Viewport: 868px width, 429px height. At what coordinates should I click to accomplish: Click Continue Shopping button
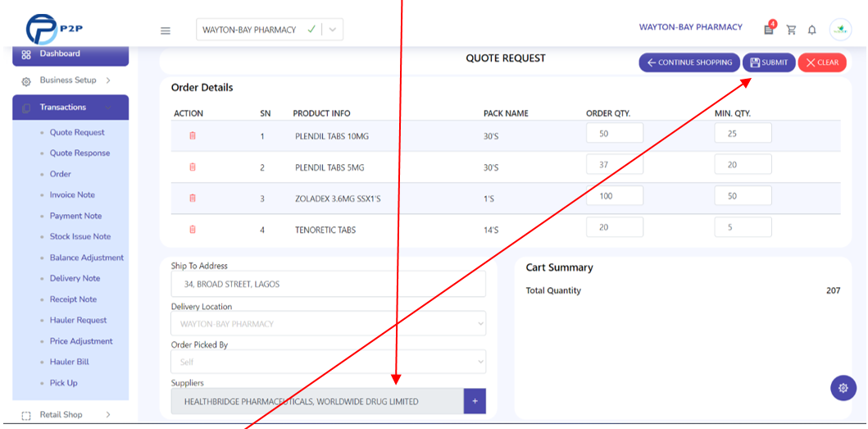tap(689, 62)
